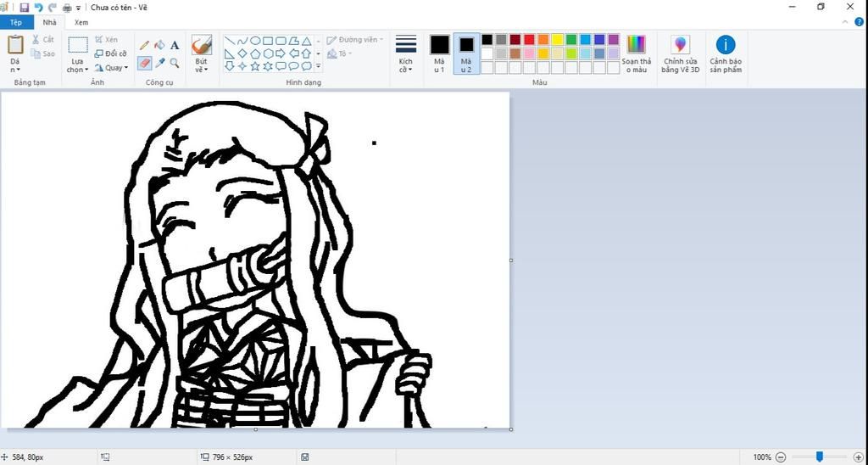Select the Fill with color bucket tool
The image size is (868, 465).
[x=159, y=46]
